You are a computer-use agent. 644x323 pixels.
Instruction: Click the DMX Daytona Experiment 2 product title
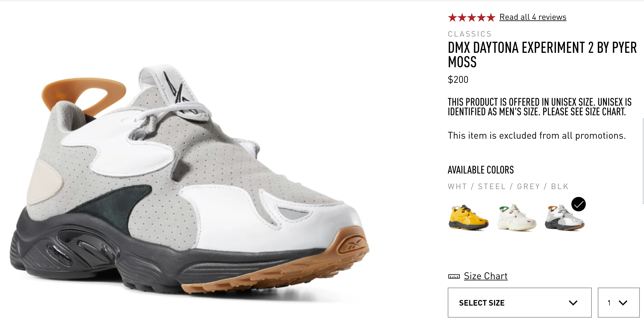(x=542, y=55)
